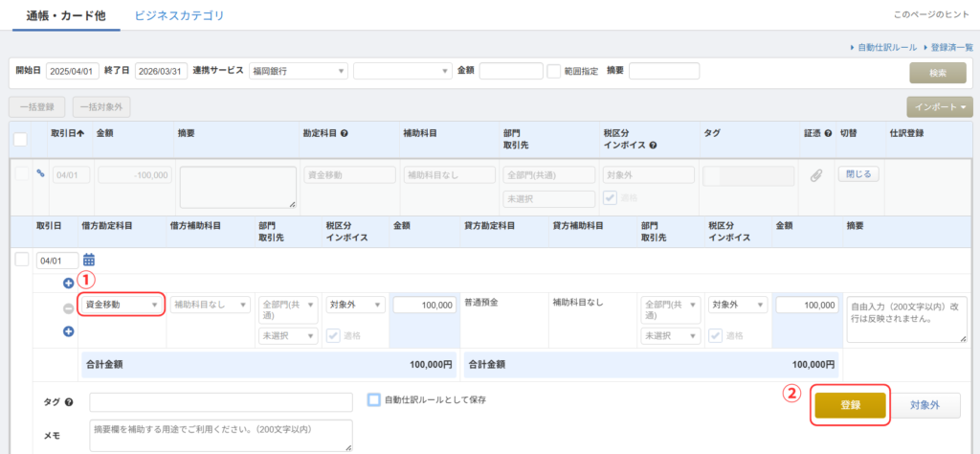
Task: Click the upper blue plus add-row icon
Action: tap(68, 284)
